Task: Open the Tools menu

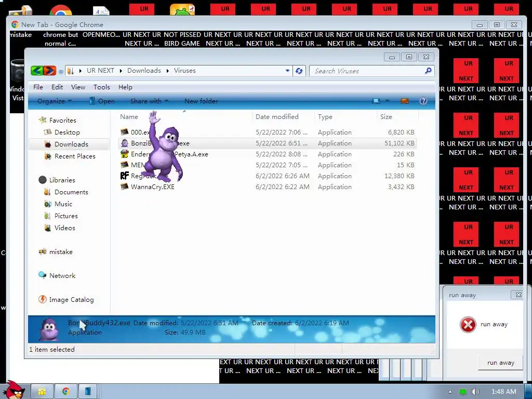Action: tap(101, 87)
